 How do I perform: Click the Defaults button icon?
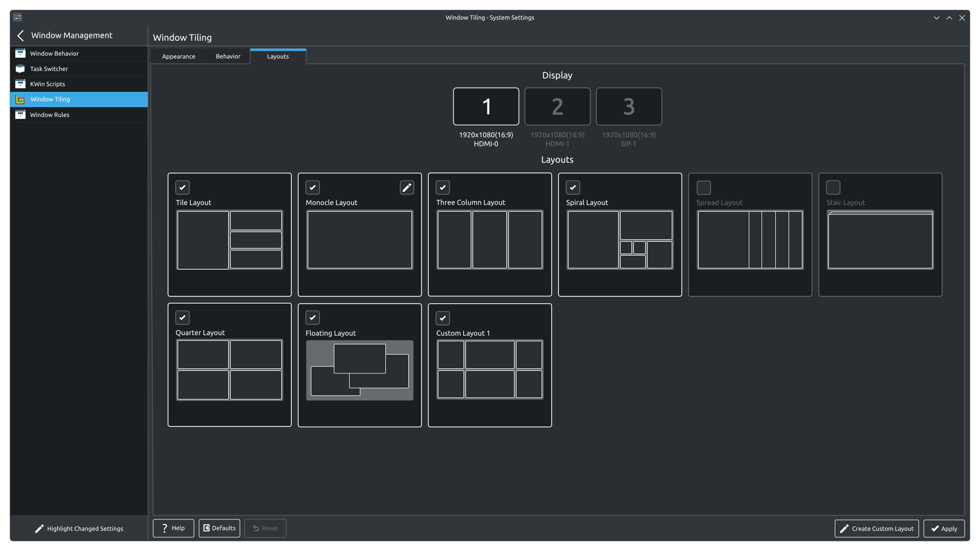[x=207, y=528]
